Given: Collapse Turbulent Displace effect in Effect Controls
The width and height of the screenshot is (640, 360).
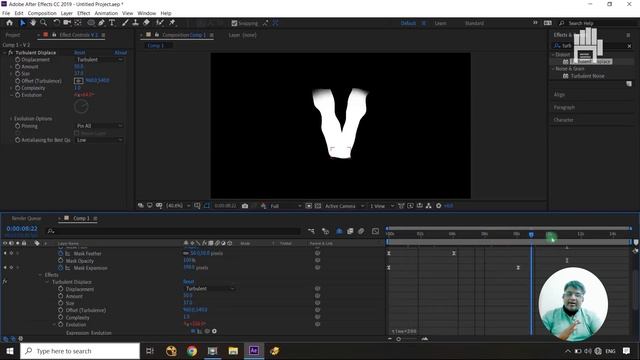Looking at the screenshot, I should pos(5,53).
